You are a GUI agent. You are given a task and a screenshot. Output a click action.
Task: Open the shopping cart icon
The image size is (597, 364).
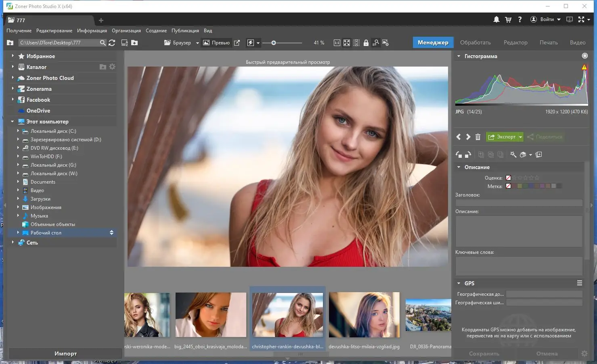click(x=508, y=19)
